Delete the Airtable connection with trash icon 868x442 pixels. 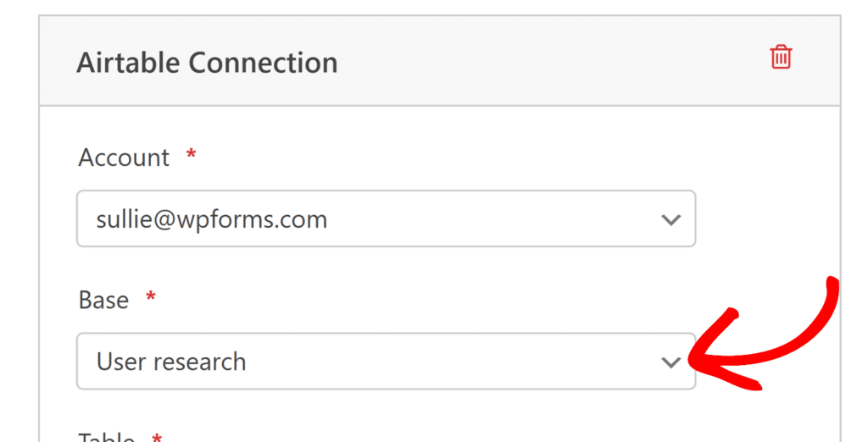coord(781,58)
